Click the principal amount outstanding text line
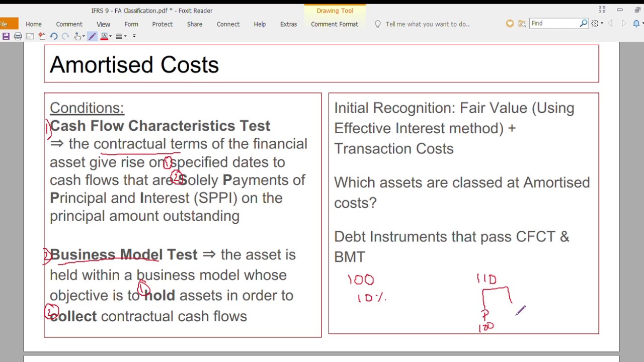The width and height of the screenshot is (644, 362). [144, 216]
